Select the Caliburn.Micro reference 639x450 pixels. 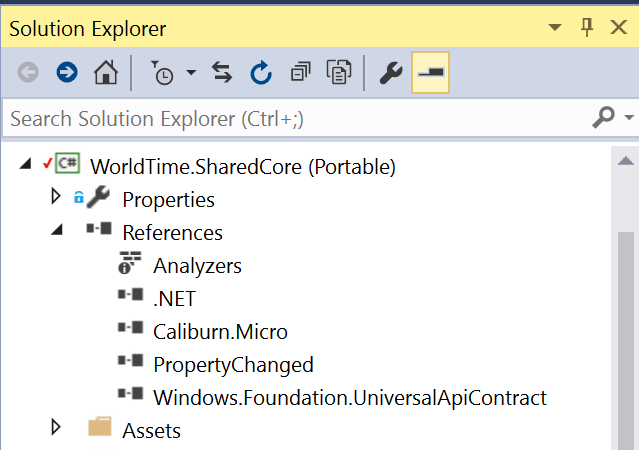[220, 332]
